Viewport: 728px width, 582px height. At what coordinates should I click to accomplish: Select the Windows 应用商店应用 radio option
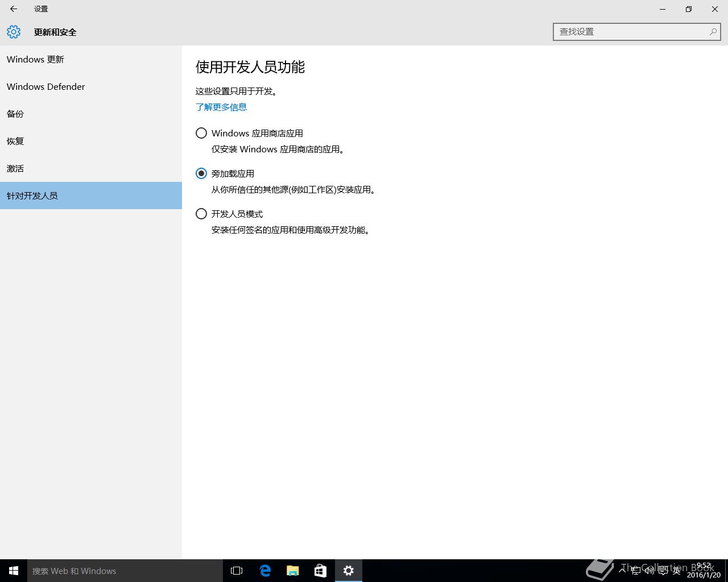click(201, 133)
